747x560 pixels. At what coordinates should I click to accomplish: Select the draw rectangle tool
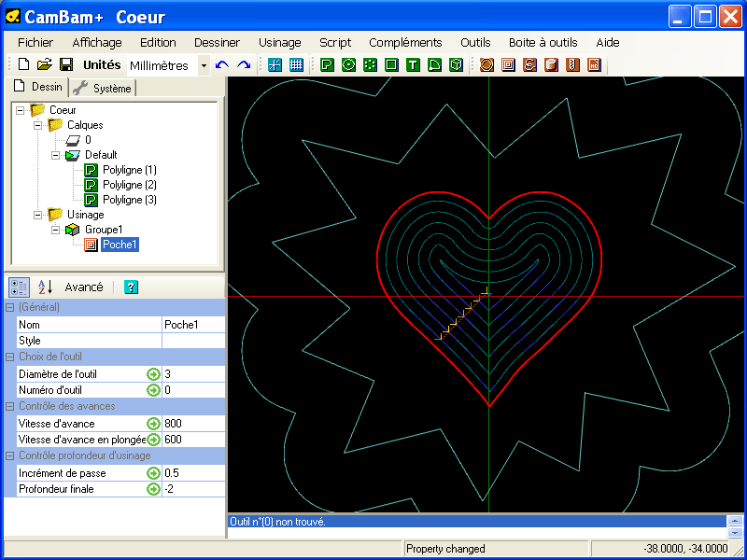[391, 64]
